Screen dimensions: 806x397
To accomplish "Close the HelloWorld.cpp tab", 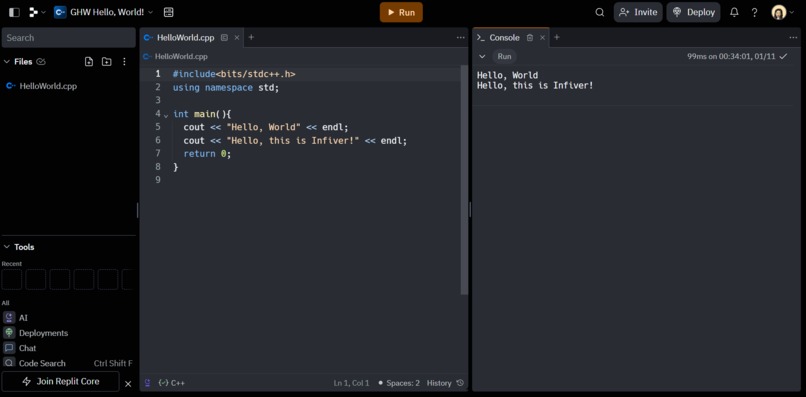I will [x=237, y=38].
